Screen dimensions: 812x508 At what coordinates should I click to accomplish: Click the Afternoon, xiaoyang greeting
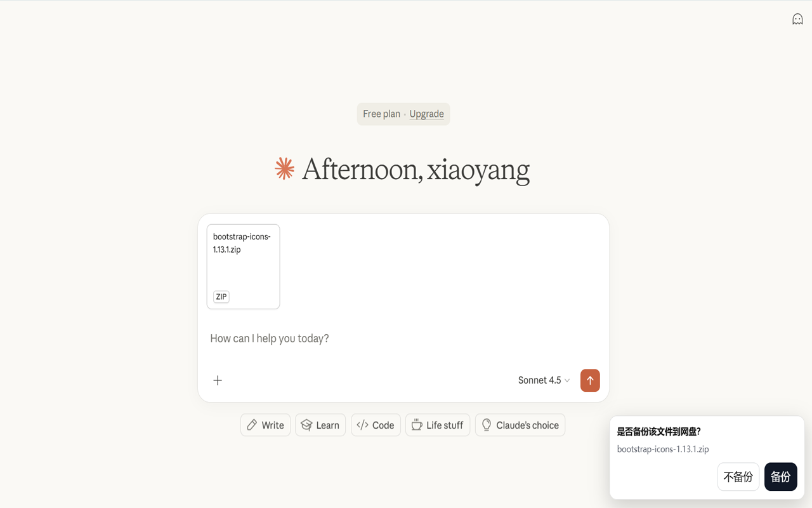[416, 170]
